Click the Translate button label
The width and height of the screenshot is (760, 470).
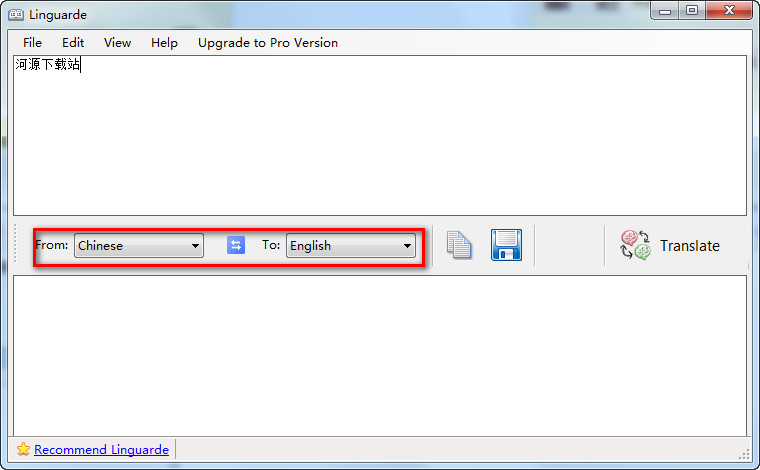pyautogui.click(x=690, y=246)
